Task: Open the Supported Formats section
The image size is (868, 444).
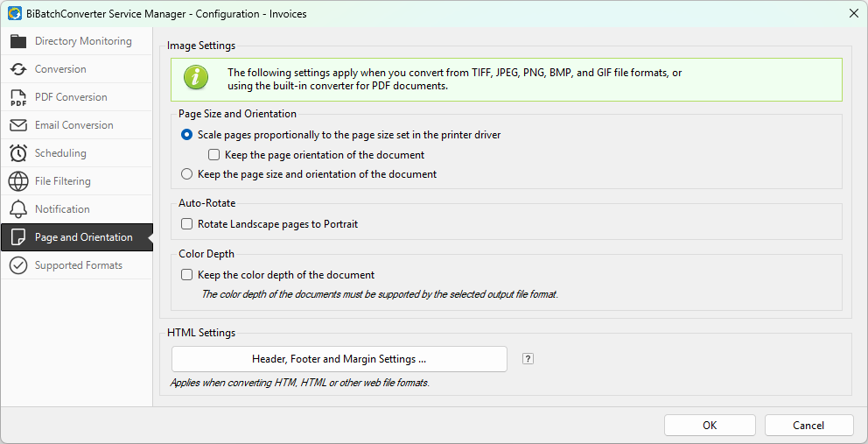Action: 78,265
